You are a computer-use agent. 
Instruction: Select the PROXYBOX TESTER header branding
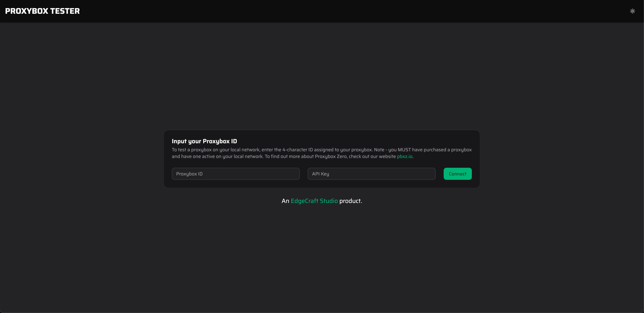point(42,11)
